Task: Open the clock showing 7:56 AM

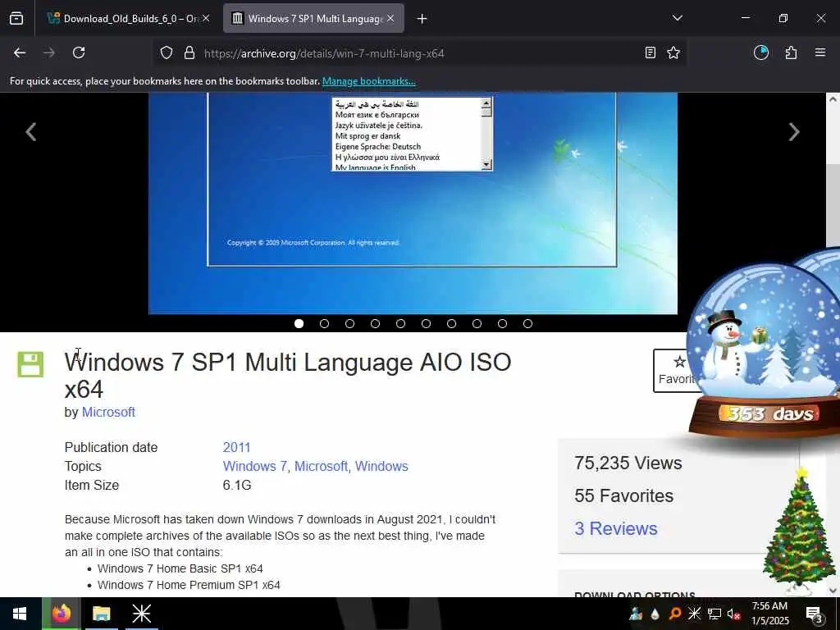Action: point(769,614)
